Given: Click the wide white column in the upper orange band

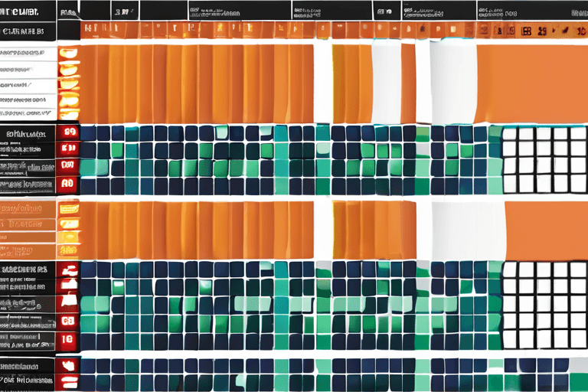Looking at the screenshot, I should (452, 83).
